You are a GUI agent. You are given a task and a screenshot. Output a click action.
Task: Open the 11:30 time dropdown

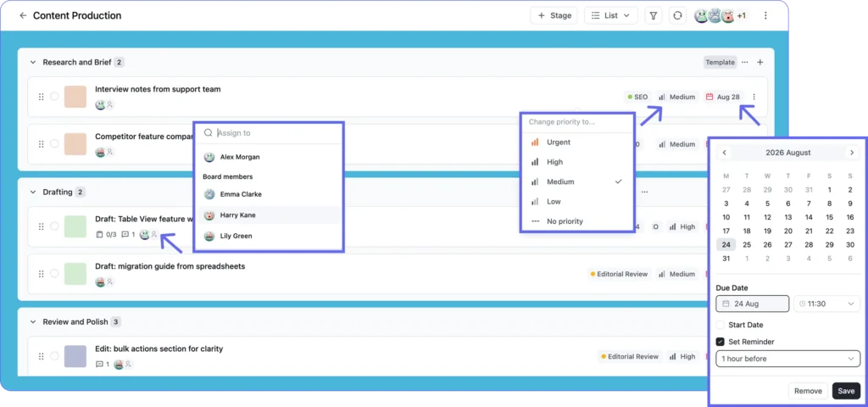coord(827,304)
